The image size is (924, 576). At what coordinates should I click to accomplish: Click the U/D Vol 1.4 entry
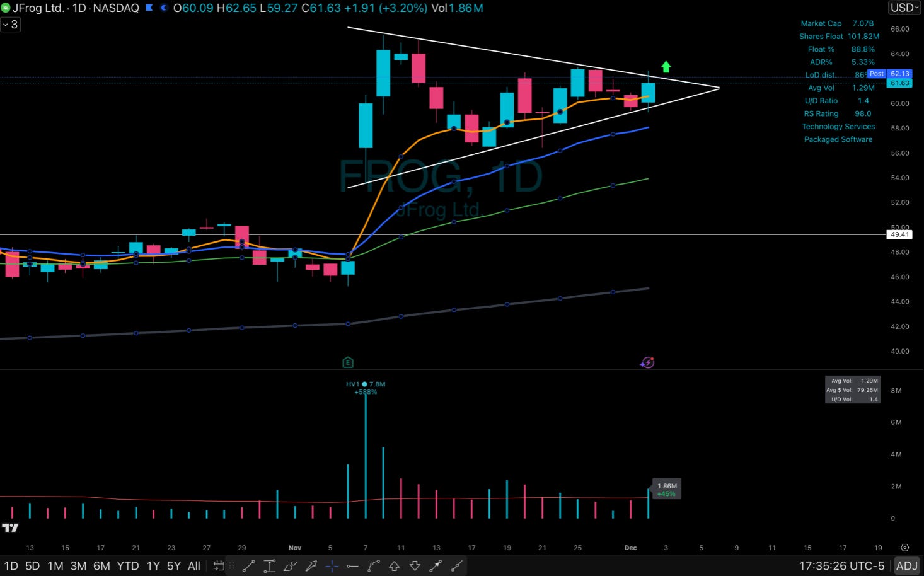[854, 400]
